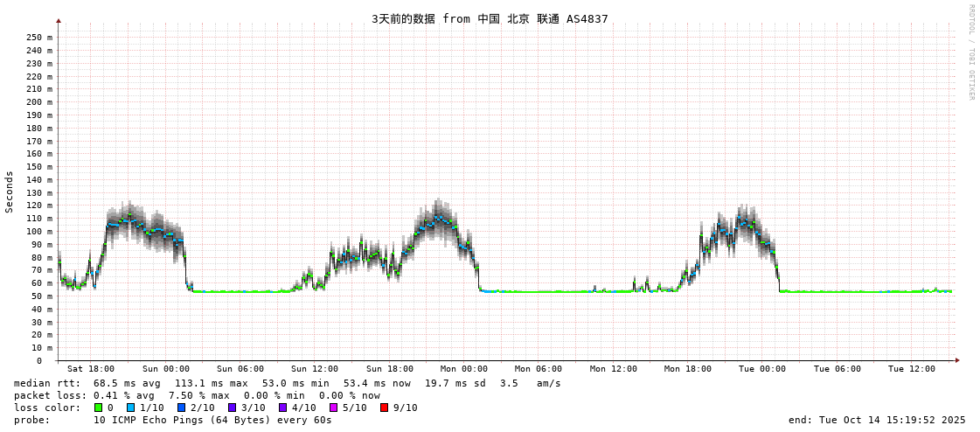This screenshot has width=980, height=432.
Task: Click the "Sat 18:00" time axis label
Action: coord(91,369)
